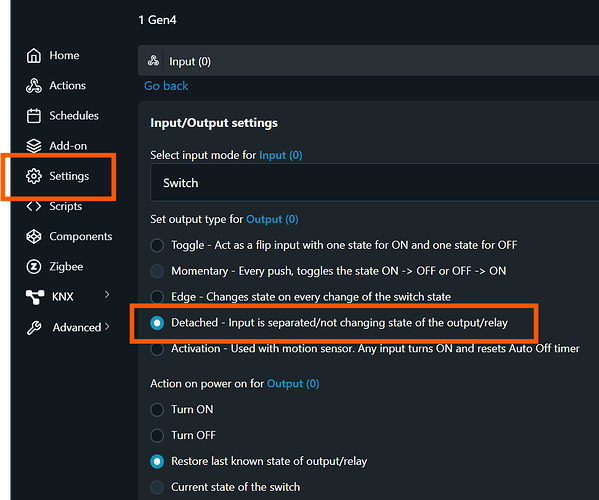Screen dimensions: 599x500
Task: Expand the Advanced submenu chevron
Action: (107, 327)
